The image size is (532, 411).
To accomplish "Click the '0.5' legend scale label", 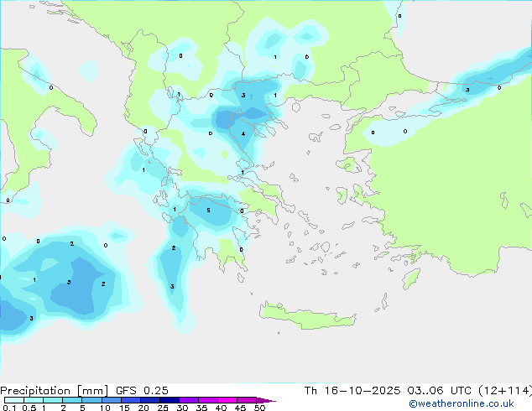I will (29, 408).
